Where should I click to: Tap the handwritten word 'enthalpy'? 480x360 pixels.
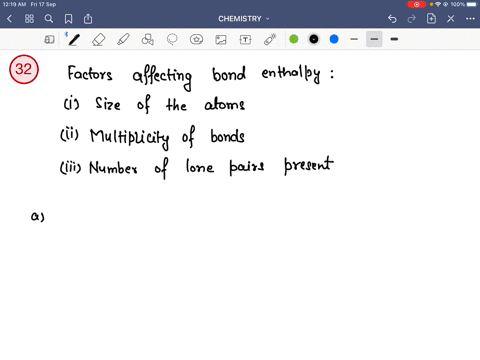pos(291,74)
